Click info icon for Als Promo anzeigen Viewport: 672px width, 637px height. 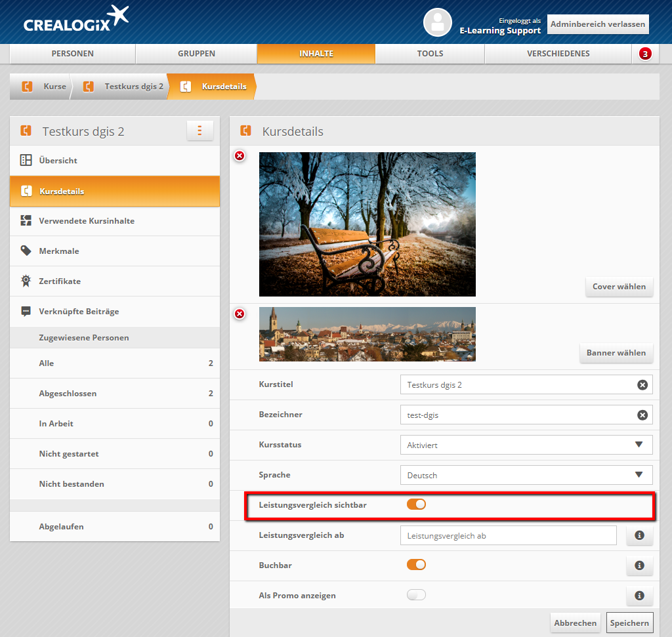[x=639, y=596]
